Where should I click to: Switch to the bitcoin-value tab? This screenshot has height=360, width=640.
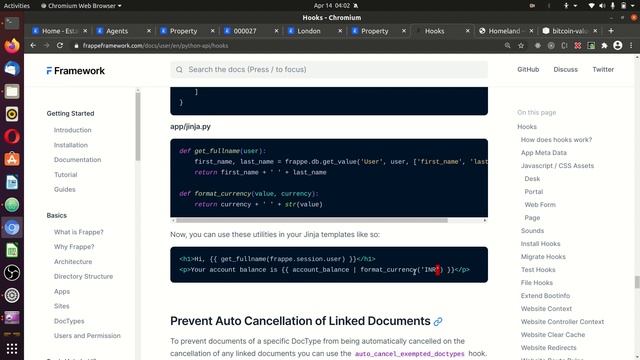pos(569,31)
